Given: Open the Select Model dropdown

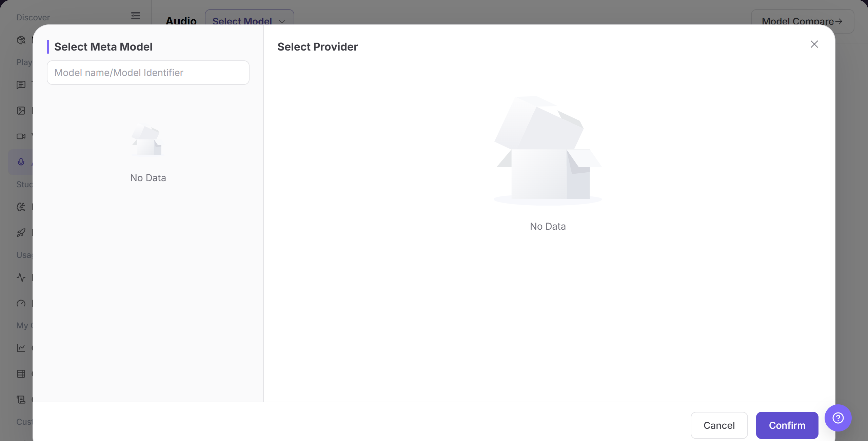Looking at the screenshot, I should tap(249, 21).
